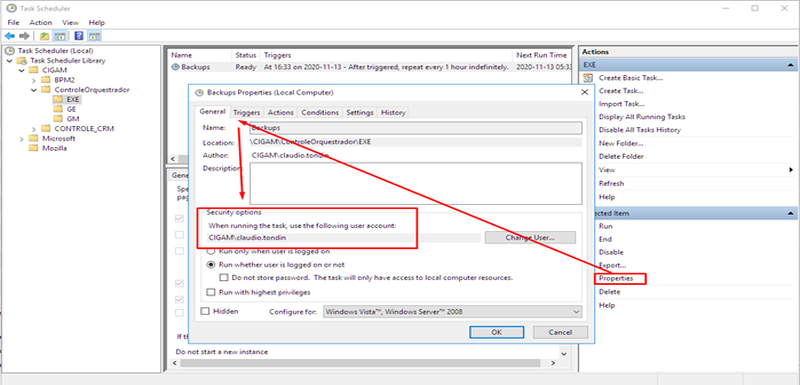The image size is (800, 385).
Task: Click Create Task... in Actions pane
Action: [x=621, y=91]
